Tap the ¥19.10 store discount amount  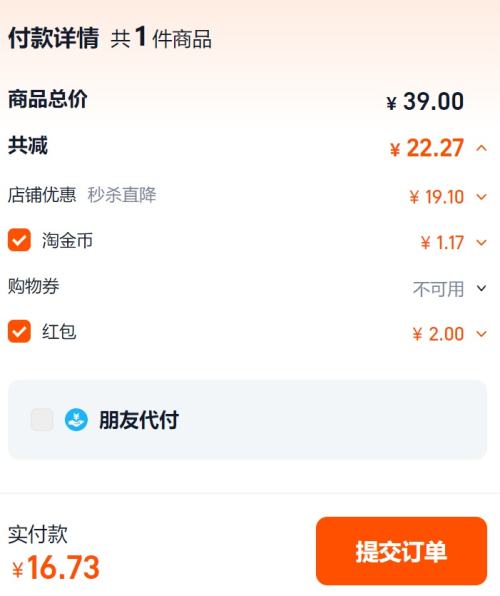pos(437,197)
